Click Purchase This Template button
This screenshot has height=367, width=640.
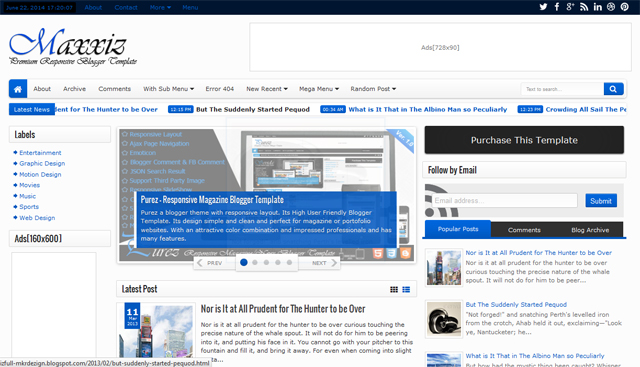524,140
